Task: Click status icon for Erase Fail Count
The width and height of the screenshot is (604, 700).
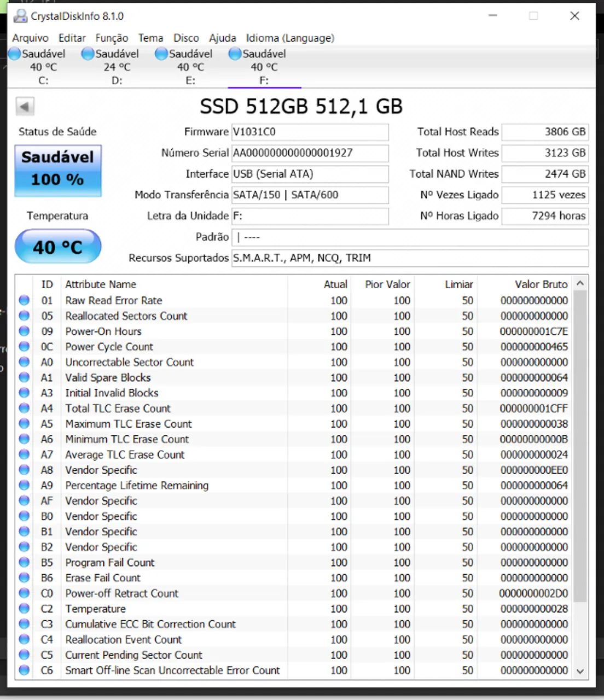Action: click(24, 577)
